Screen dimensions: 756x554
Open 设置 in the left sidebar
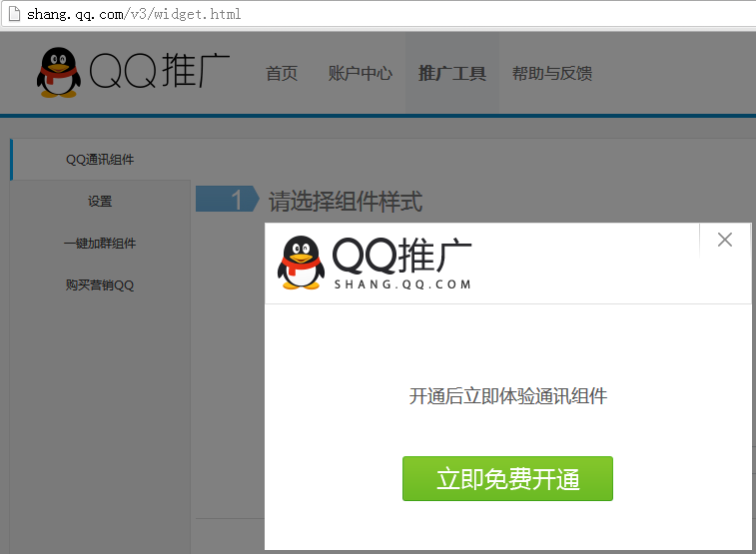tap(100, 202)
